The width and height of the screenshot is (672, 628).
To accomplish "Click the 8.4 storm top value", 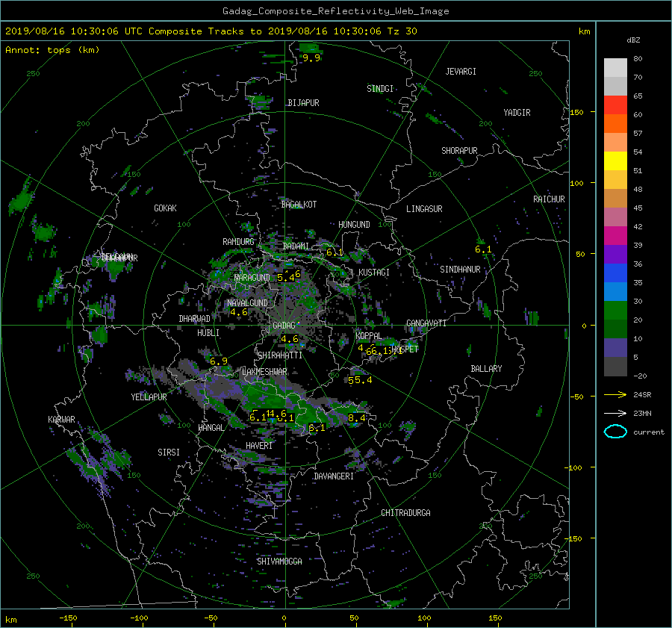I will (x=357, y=418).
